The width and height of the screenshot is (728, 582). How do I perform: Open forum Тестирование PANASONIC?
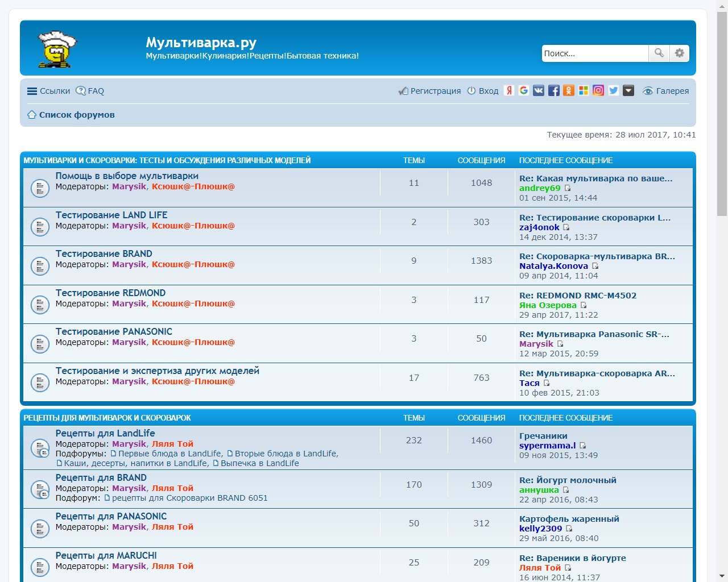point(114,332)
